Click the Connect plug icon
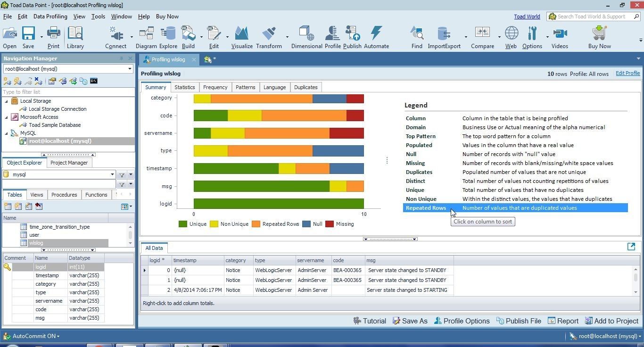Screen dimensions: 644x347 coord(116,33)
